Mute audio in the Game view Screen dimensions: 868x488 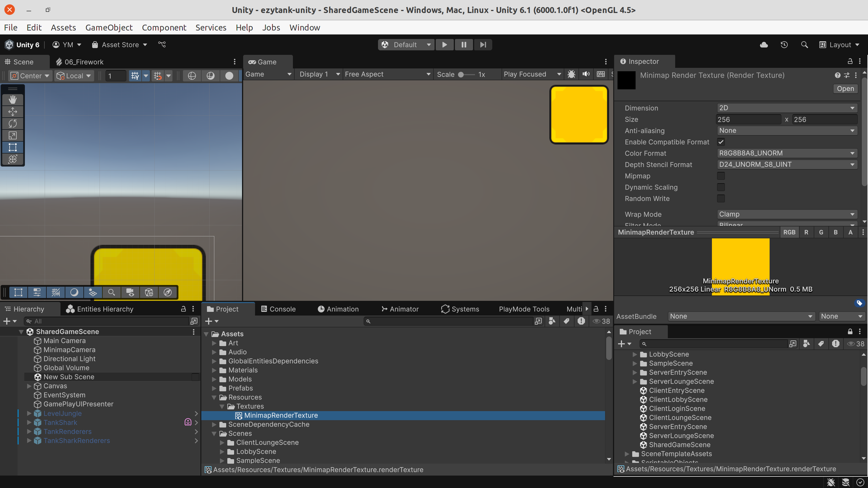tap(586, 74)
